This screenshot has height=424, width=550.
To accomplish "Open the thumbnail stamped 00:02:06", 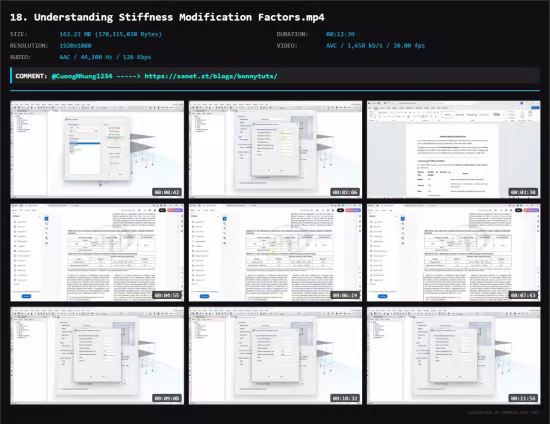I will point(275,149).
